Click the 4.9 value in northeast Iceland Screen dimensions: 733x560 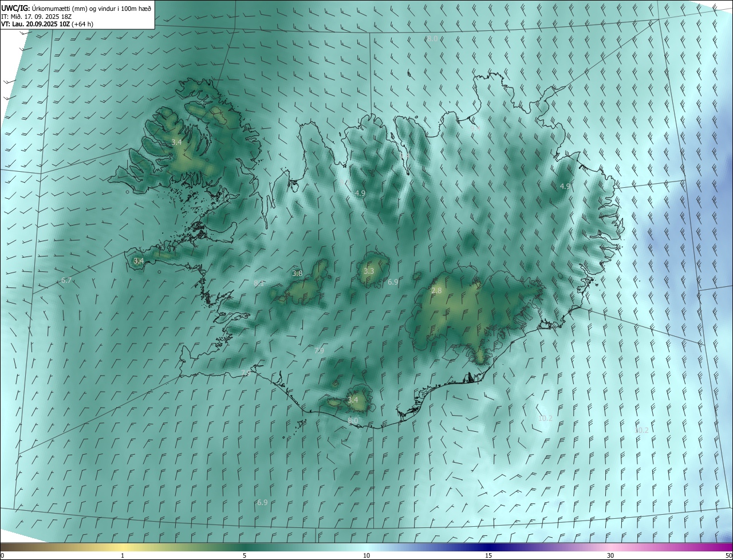(565, 186)
